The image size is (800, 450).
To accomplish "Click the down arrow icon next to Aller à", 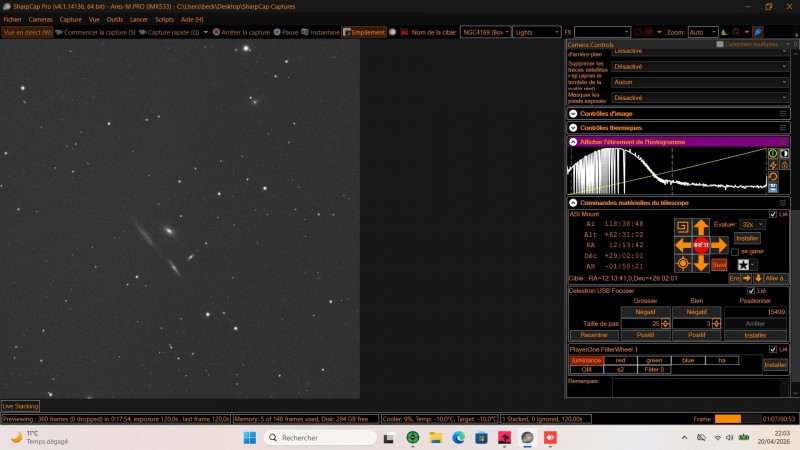I will tap(758, 278).
